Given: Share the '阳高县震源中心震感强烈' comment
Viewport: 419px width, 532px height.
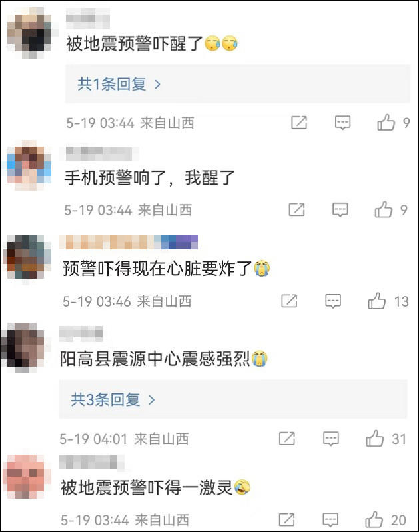Looking at the screenshot, I should point(287,439).
